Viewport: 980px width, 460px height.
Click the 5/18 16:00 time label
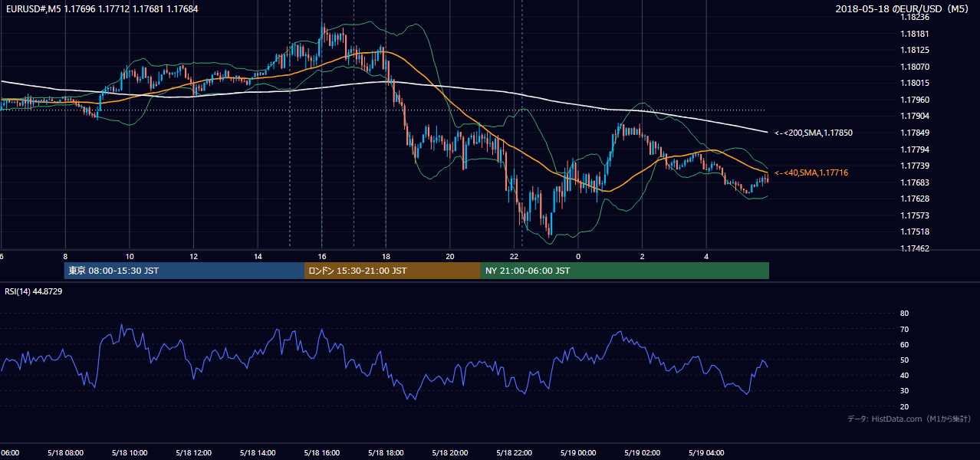pos(321,452)
